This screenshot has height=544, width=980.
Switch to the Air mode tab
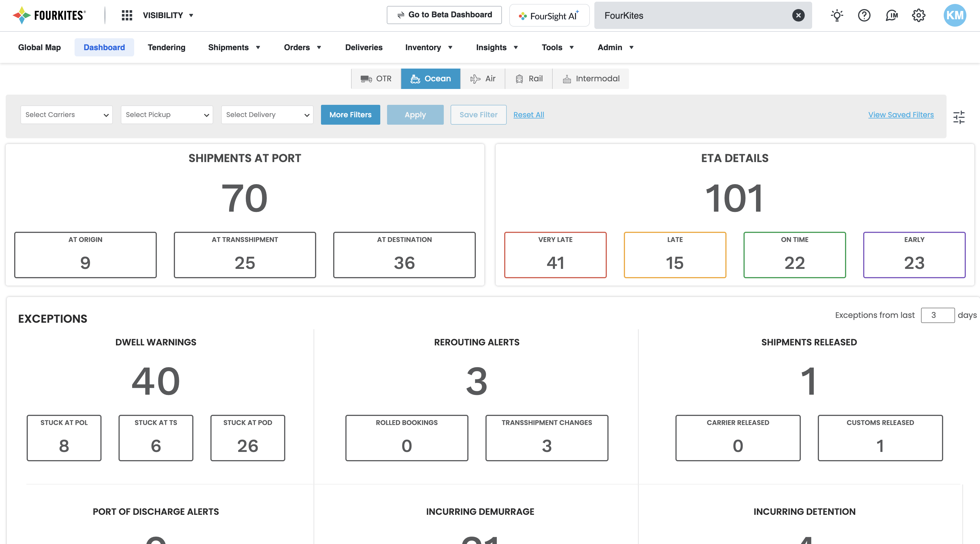point(483,79)
